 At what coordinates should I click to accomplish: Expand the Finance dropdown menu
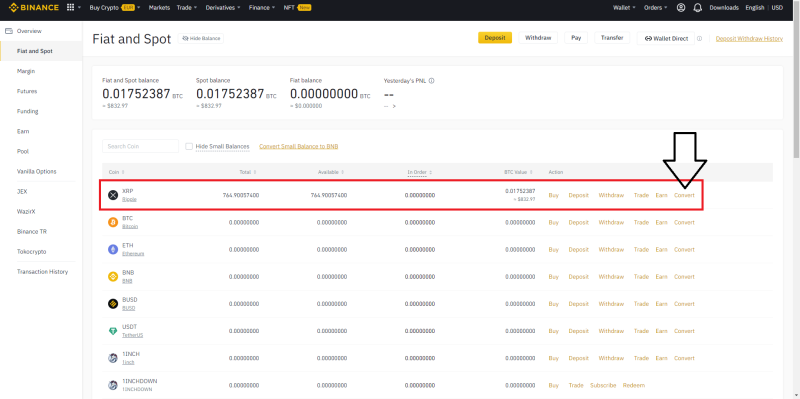tap(262, 8)
